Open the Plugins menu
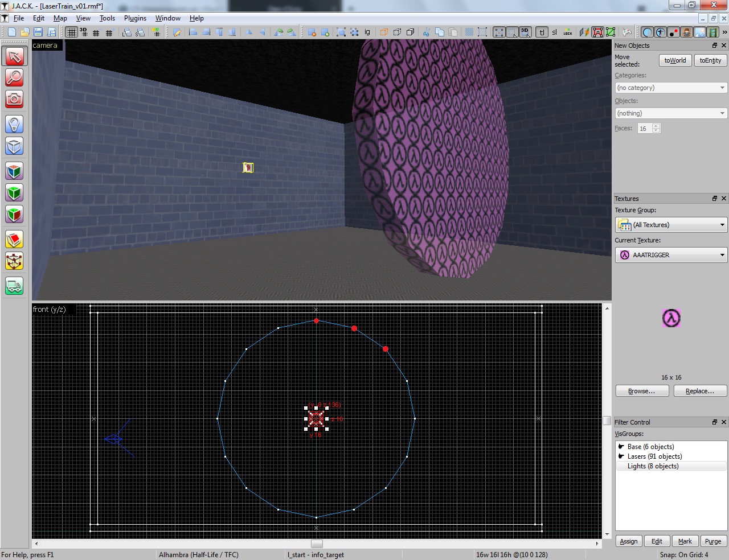This screenshot has width=729, height=560. [x=135, y=18]
